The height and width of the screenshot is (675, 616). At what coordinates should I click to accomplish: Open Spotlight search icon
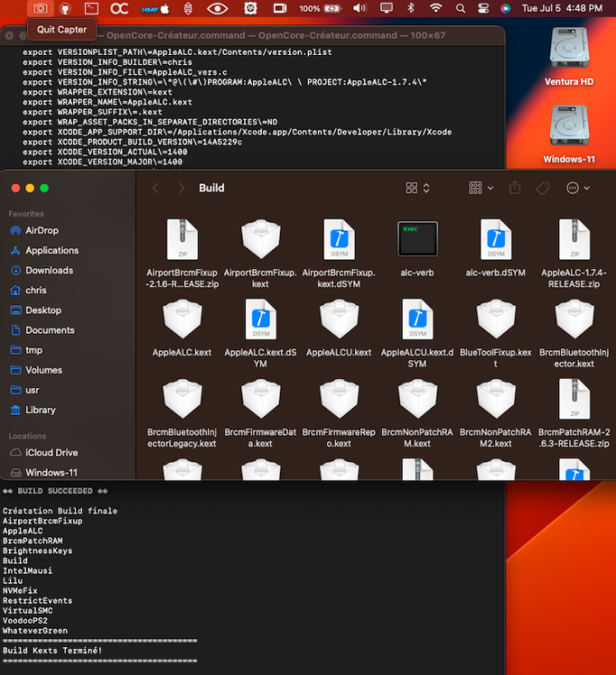(460, 8)
